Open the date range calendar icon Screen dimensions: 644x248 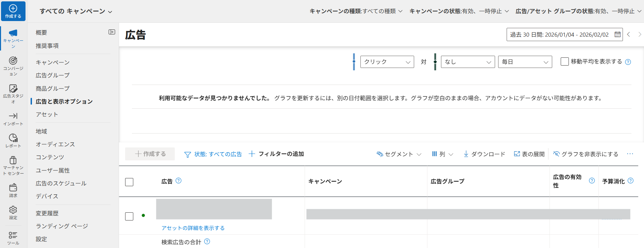point(617,35)
